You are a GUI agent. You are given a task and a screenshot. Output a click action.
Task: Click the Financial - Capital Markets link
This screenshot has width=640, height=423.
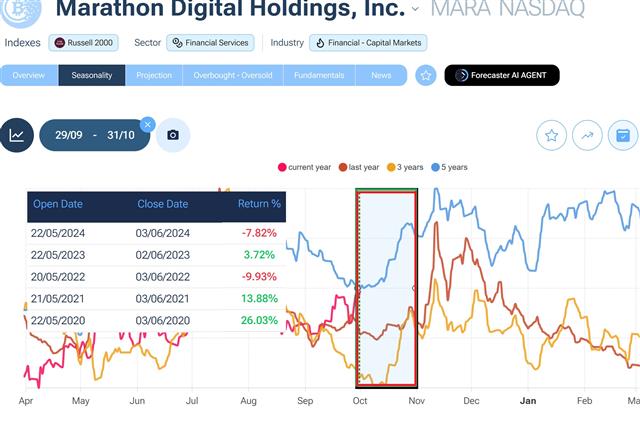(x=369, y=43)
